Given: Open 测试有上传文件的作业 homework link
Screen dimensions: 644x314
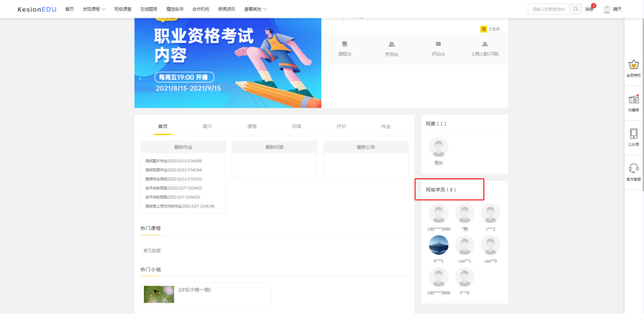Looking at the screenshot, I should (x=180, y=206).
